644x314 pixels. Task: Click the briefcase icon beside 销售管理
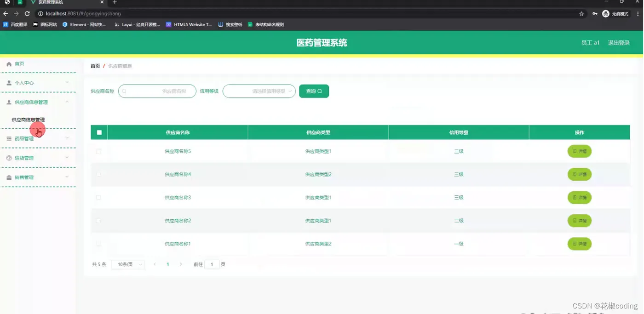[x=9, y=177]
